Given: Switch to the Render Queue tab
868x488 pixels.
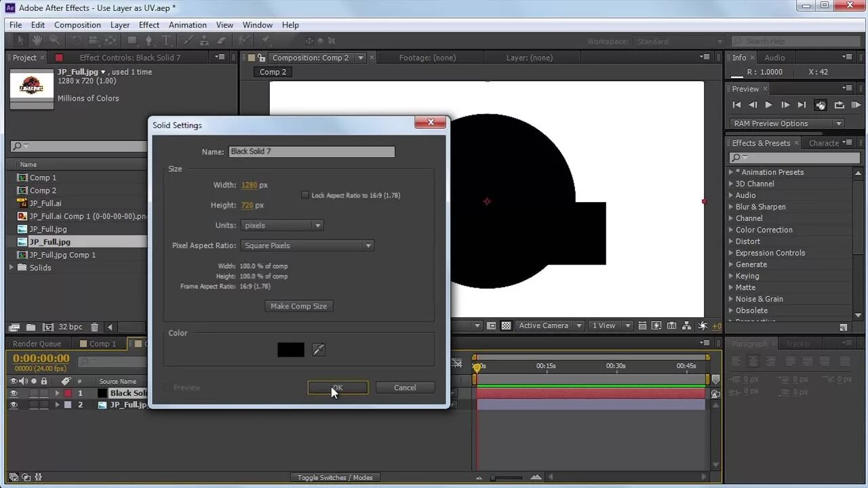Looking at the screenshot, I should [x=37, y=344].
